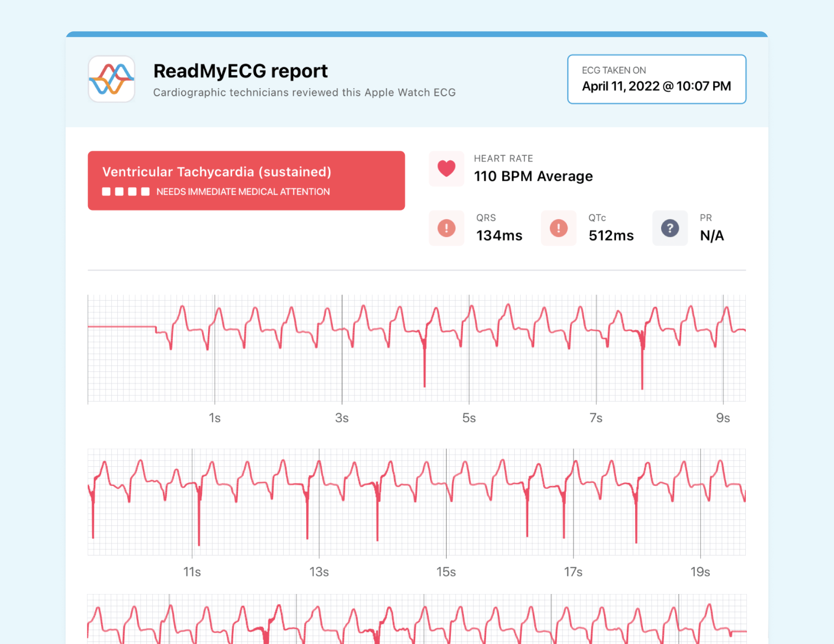Click the 'April 11, 2022 @ 10:07 PM' timestamp
The width and height of the screenshot is (834, 644).
click(x=656, y=86)
